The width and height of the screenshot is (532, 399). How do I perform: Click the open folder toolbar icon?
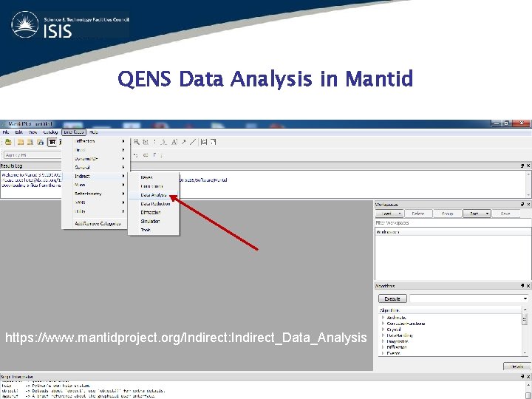coord(8,142)
